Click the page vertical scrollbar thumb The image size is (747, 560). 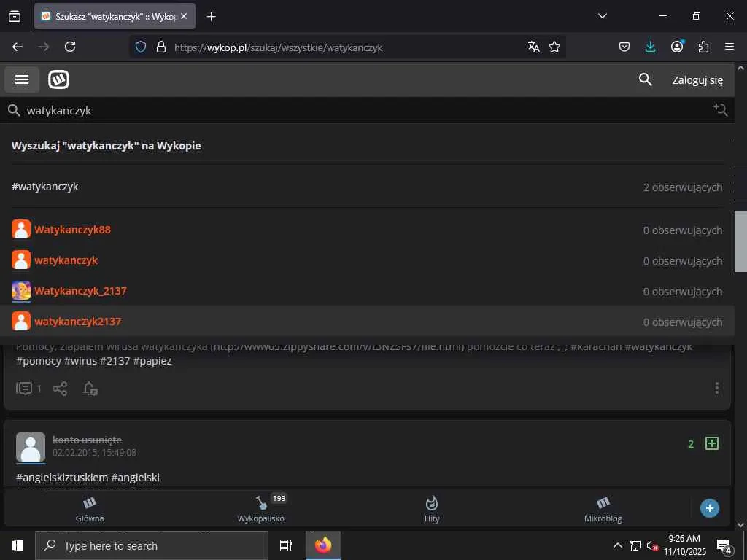click(x=740, y=241)
